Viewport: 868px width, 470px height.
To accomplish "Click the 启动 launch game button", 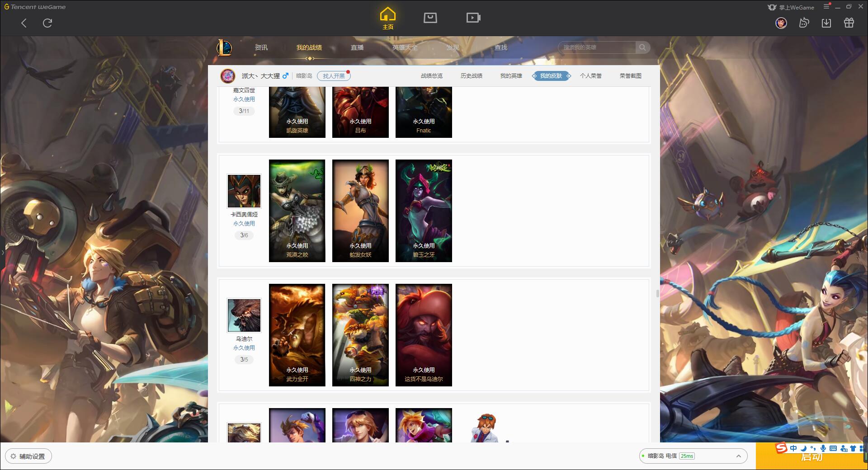I will pyautogui.click(x=811, y=457).
